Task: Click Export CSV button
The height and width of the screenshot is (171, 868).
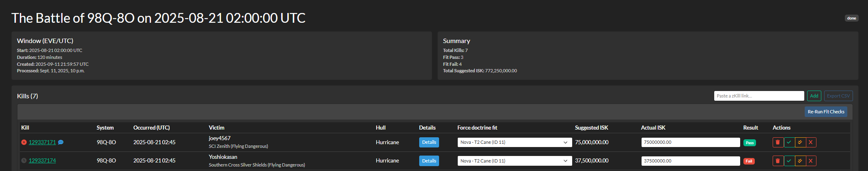Action: pos(838,96)
